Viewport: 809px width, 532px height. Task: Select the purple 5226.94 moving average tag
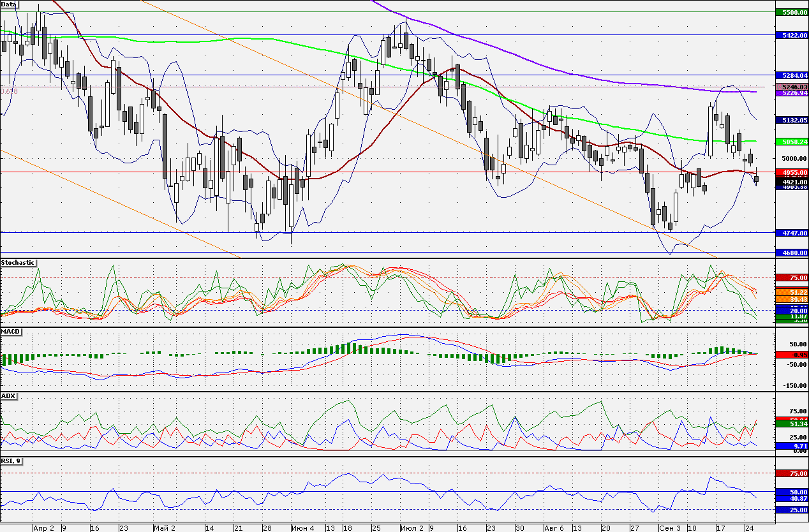[x=790, y=93]
